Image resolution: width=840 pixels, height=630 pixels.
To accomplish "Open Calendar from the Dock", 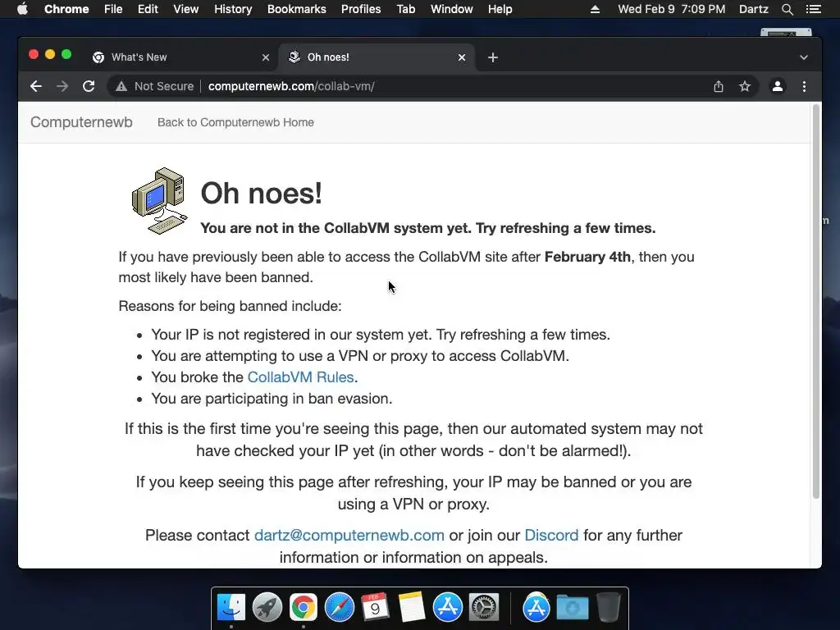I will 376,608.
